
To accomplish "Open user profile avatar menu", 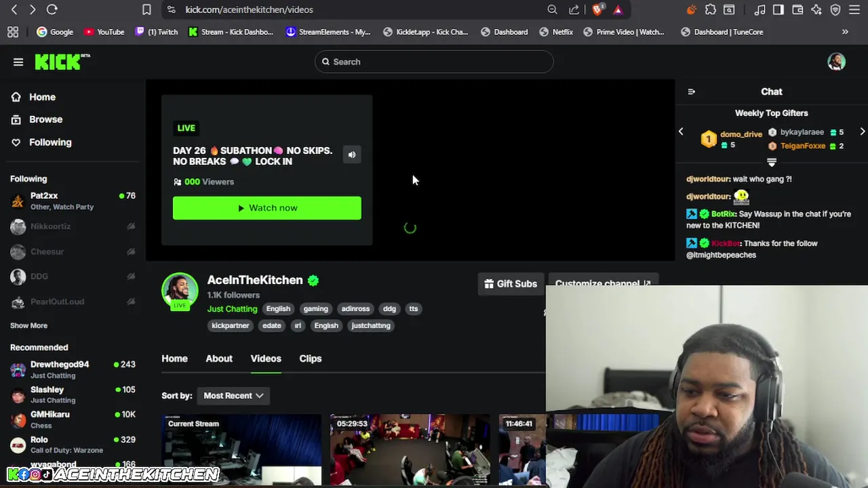I will tap(836, 62).
